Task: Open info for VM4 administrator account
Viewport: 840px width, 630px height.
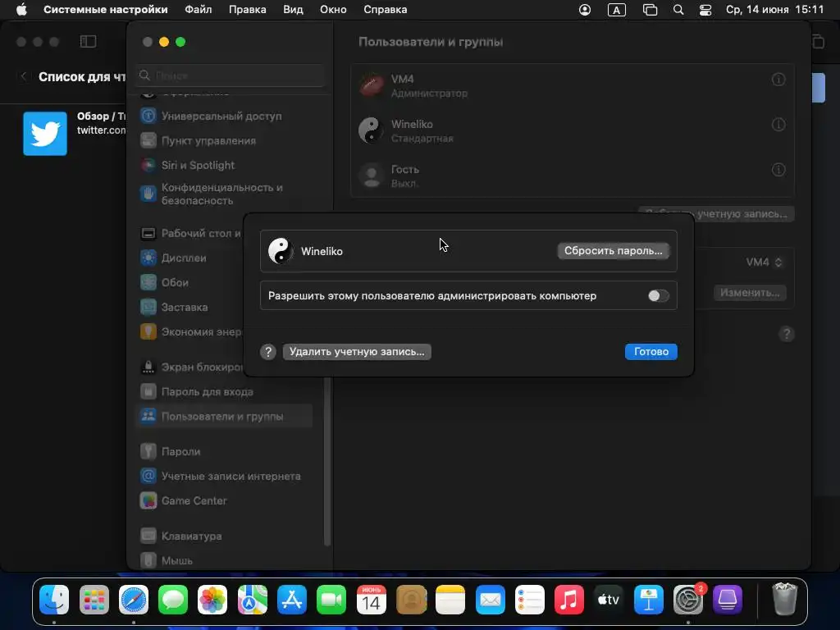Action: [778, 80]
